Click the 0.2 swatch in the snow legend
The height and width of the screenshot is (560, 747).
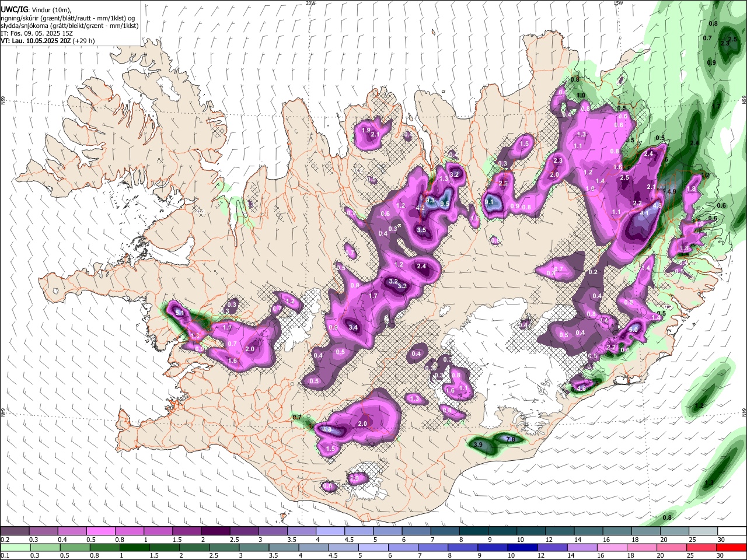coord(15,531)
